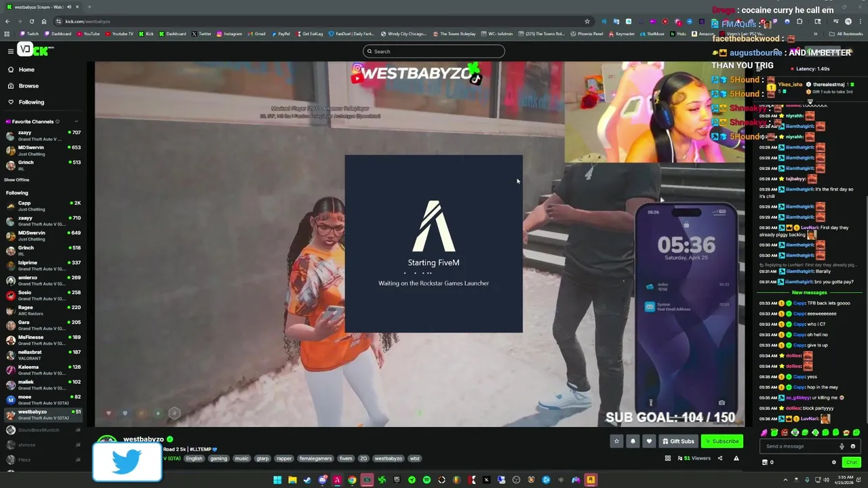The height and width of the screenshot is (488, 868).
Task: Open the Kick hamburger sidebar menu
Action: (11, 52)
